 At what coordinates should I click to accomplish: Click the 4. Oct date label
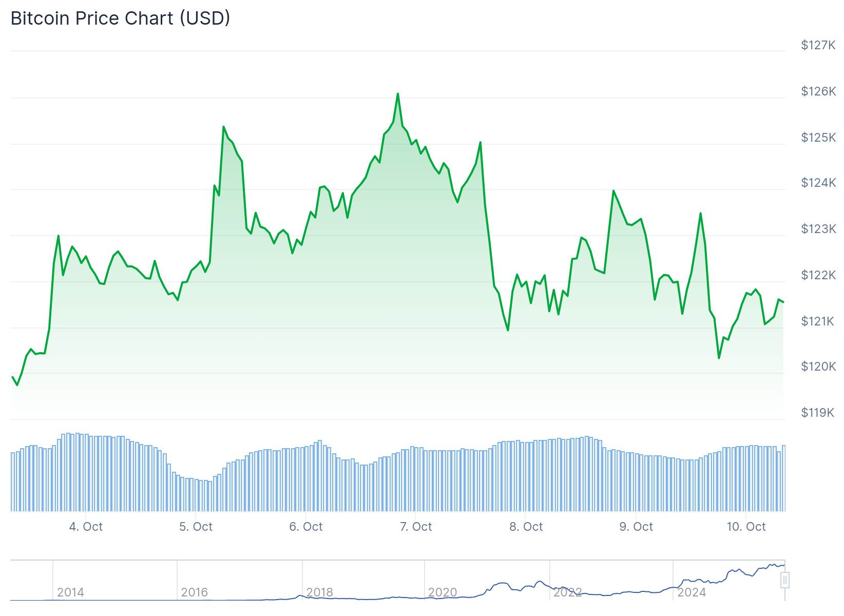[x=86, y=527]
